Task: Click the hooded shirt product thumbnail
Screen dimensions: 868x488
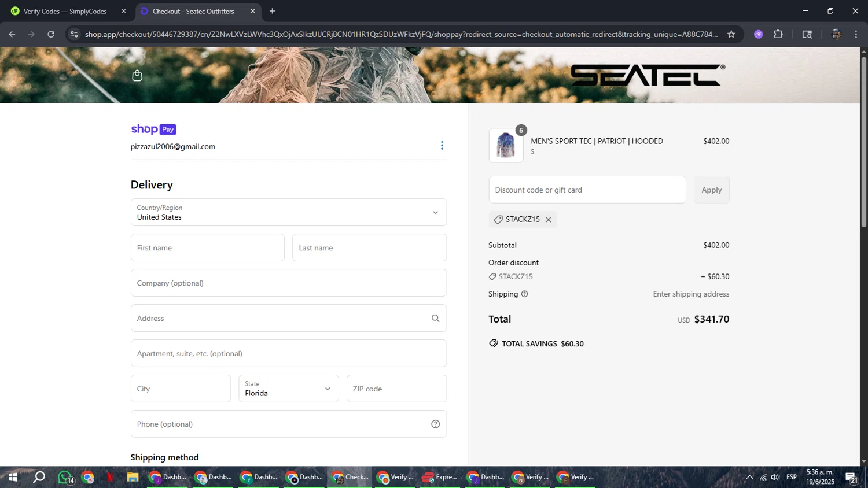Action: pyautogui.click(x=506, y=145)
